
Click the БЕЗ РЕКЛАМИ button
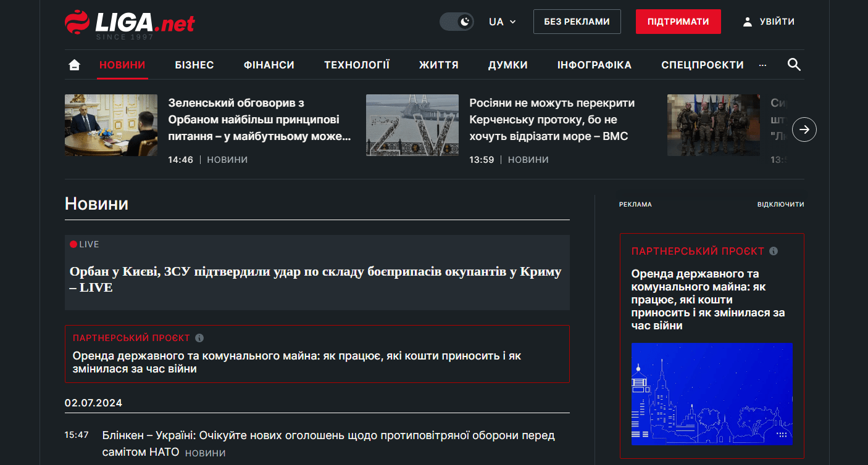[577, 22]
